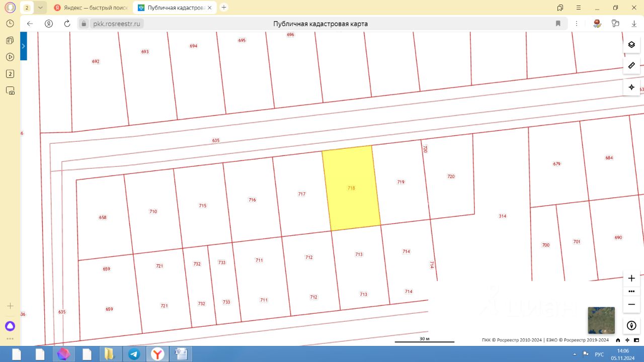
Task: Click the tab group counter 2 in tab strip
Action: tap(27, 8)
